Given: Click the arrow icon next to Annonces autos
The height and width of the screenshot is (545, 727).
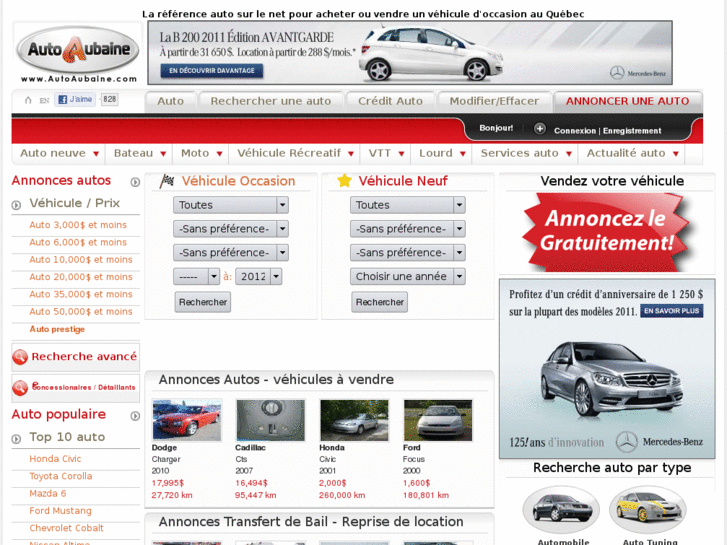Looking at the screenshot, I should point(135,182).
